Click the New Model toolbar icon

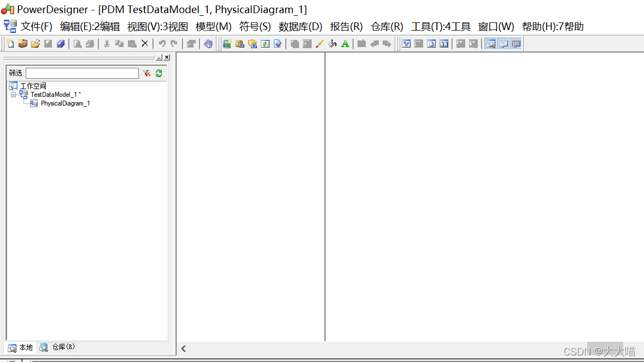(10, 44)
